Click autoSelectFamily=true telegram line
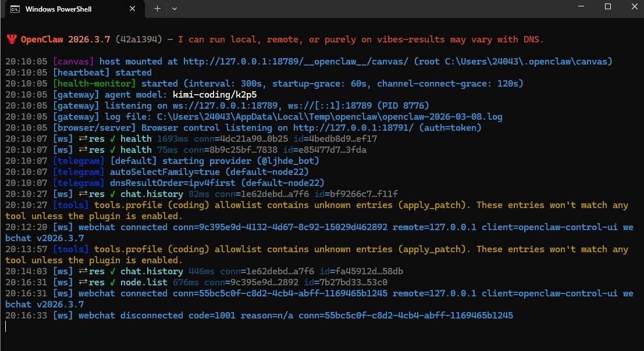 [x=157, y=172]
